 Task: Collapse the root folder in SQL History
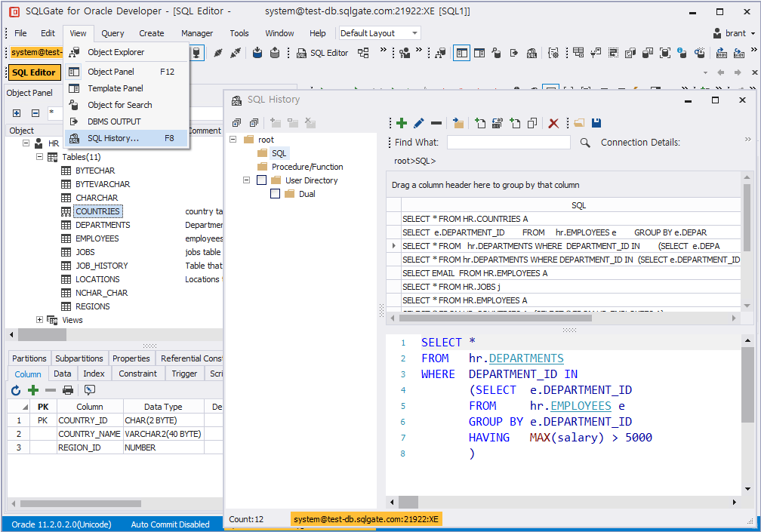tap(234, 140)
